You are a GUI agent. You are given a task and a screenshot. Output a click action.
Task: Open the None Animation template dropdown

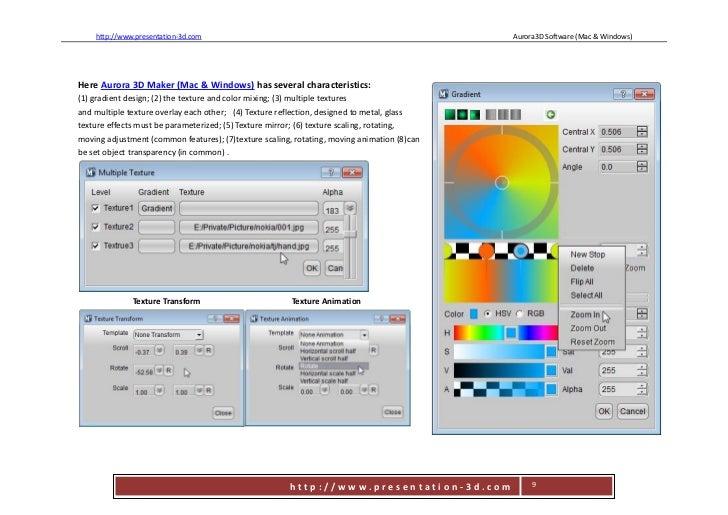[x=333, y=334]
